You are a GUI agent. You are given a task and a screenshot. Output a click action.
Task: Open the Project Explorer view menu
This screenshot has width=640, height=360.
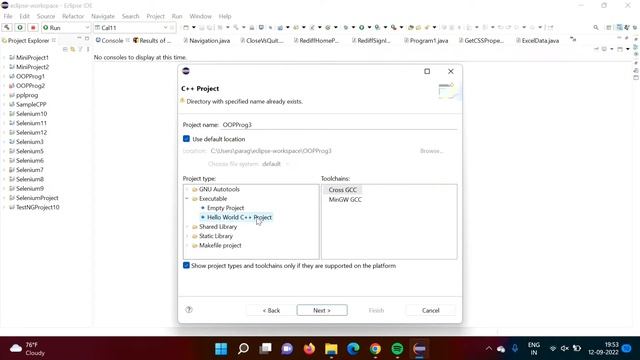(x=88, y=49)
